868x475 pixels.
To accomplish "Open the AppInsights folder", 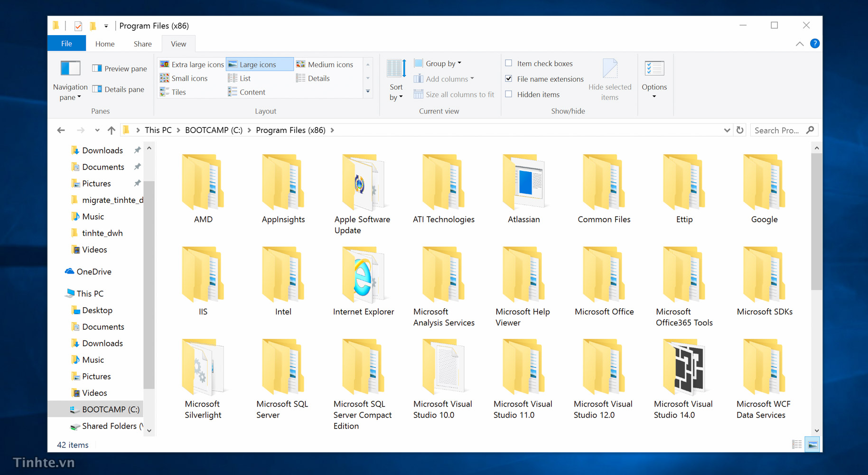I will [283, 189].
